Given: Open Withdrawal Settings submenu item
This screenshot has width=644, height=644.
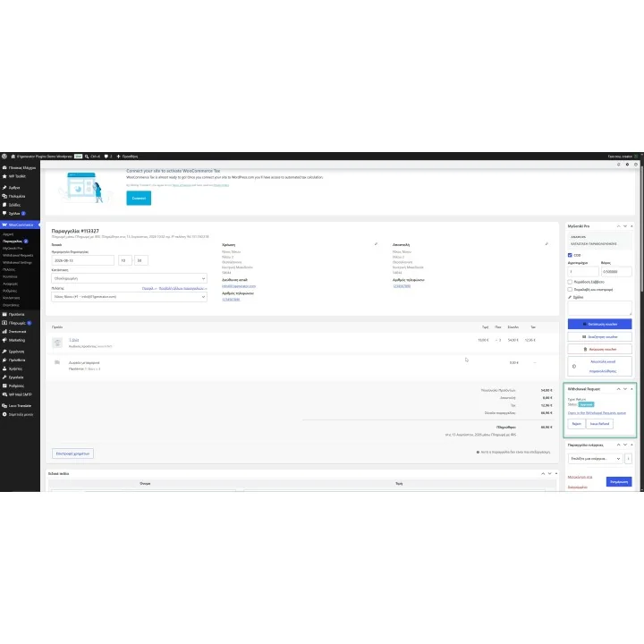Looking at the screenshot, I should tap(17, 262).
